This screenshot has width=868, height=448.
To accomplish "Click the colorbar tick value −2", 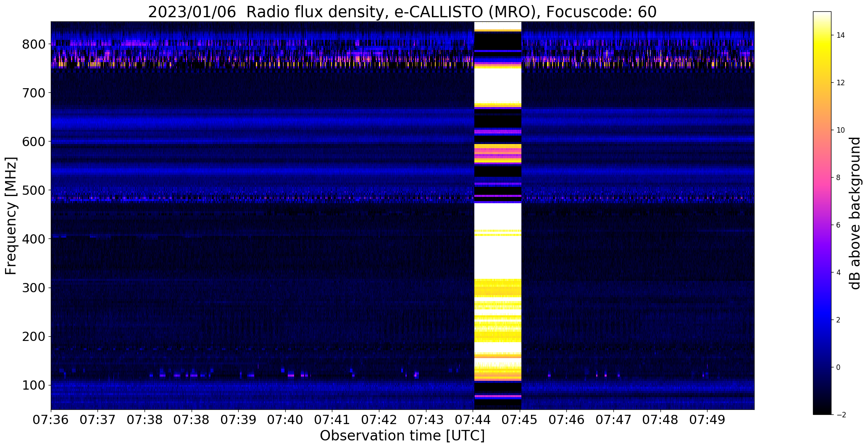I will 841,415.
